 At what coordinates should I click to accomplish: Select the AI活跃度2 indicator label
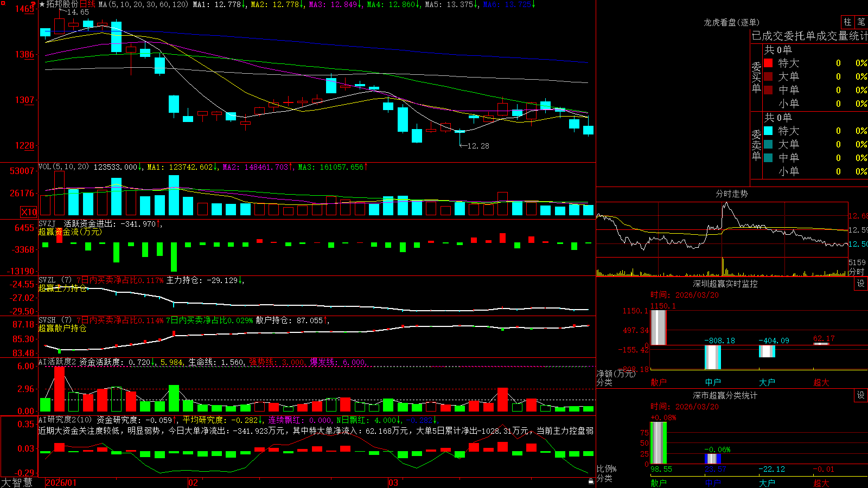click(x=58, y=362)
